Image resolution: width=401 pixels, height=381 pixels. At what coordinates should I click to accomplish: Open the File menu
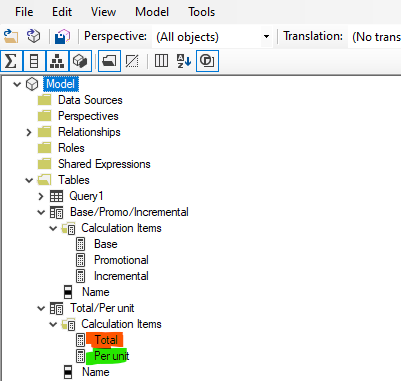click(24, 12)
